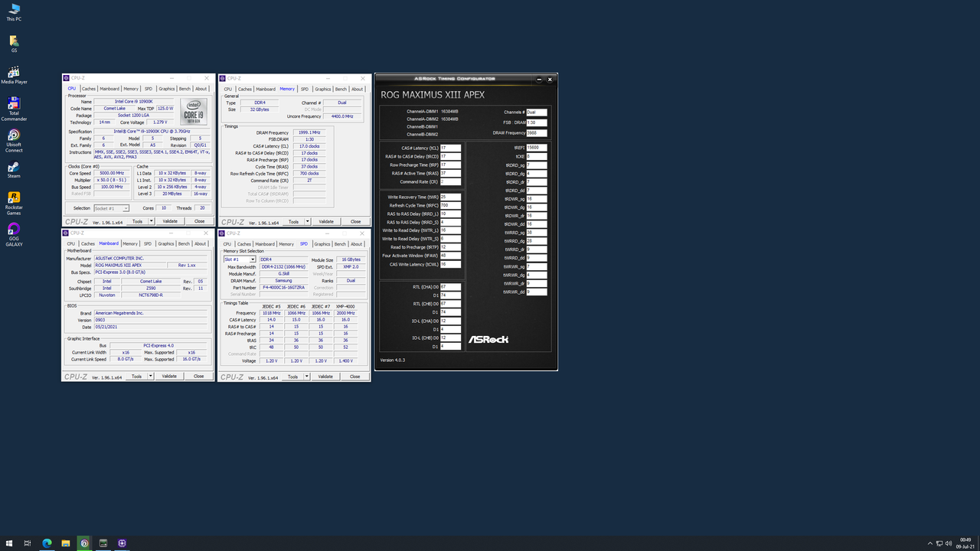Click Validate in the SPD CPU-Z window
This screenshot has height=551, width=980.
pos(325,377)
